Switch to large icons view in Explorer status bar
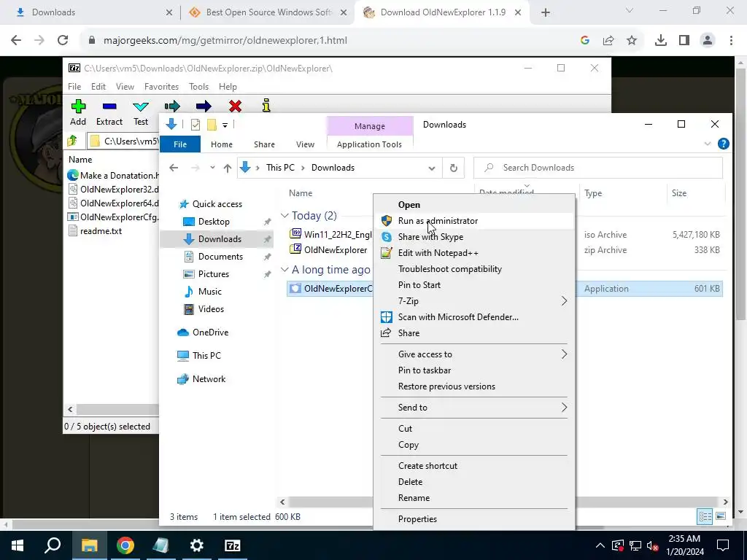The width and height of the screenshot is (747, 560). click(x=721, y=516)
